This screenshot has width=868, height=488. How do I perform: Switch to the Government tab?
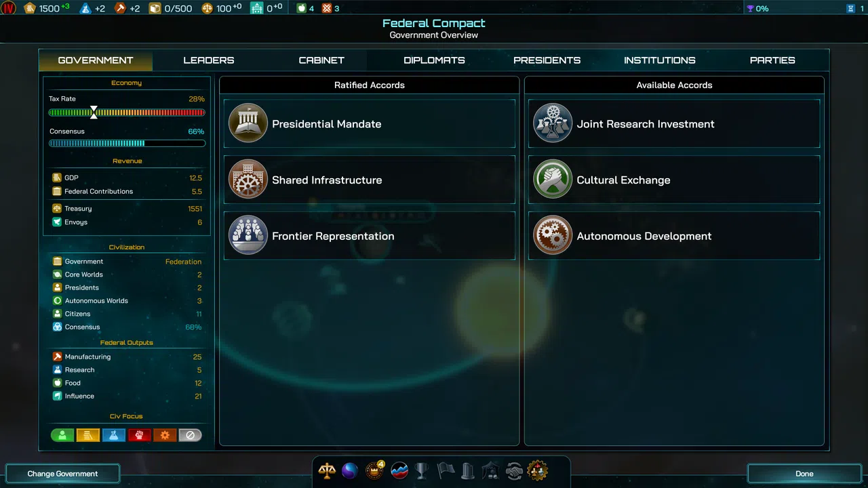tap(96, 60)
